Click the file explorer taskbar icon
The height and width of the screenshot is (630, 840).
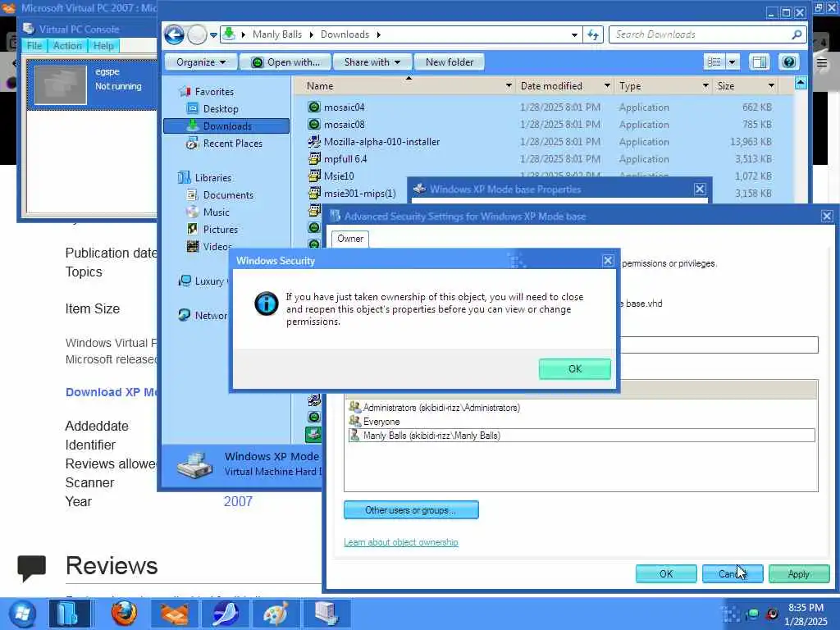pos(70,614)
